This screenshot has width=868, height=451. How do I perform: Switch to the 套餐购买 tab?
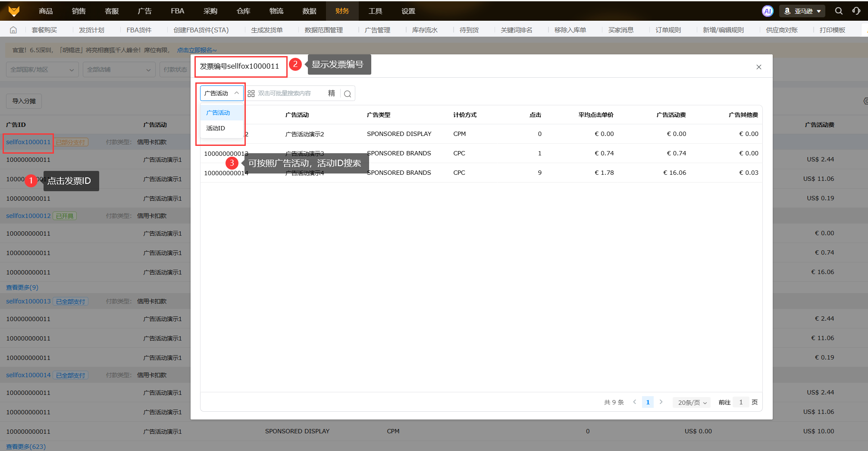[x=44, y=30]
